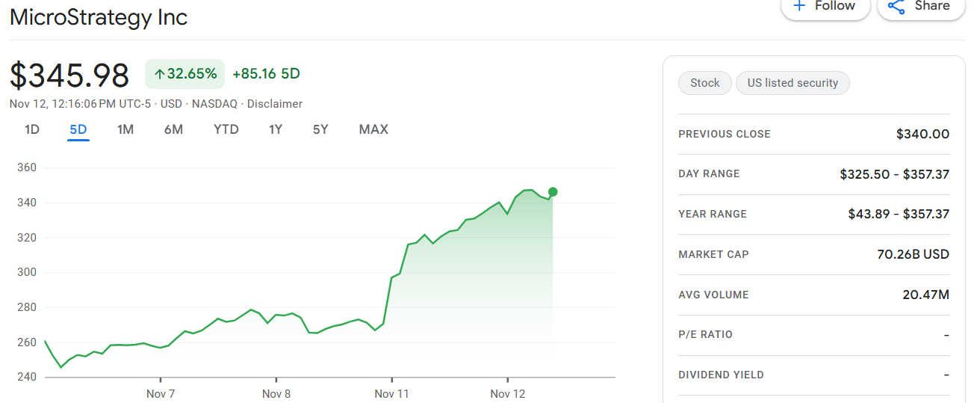Show the YTD price chart
The image size is (980, 403).
226,129
